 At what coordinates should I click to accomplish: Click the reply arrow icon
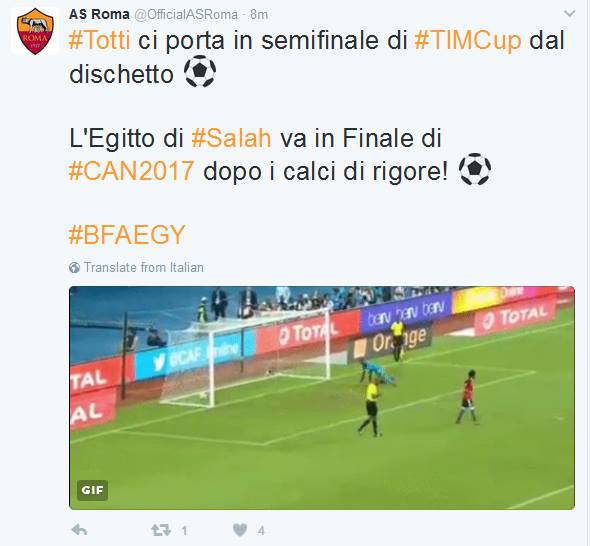(x=79, y=530)
